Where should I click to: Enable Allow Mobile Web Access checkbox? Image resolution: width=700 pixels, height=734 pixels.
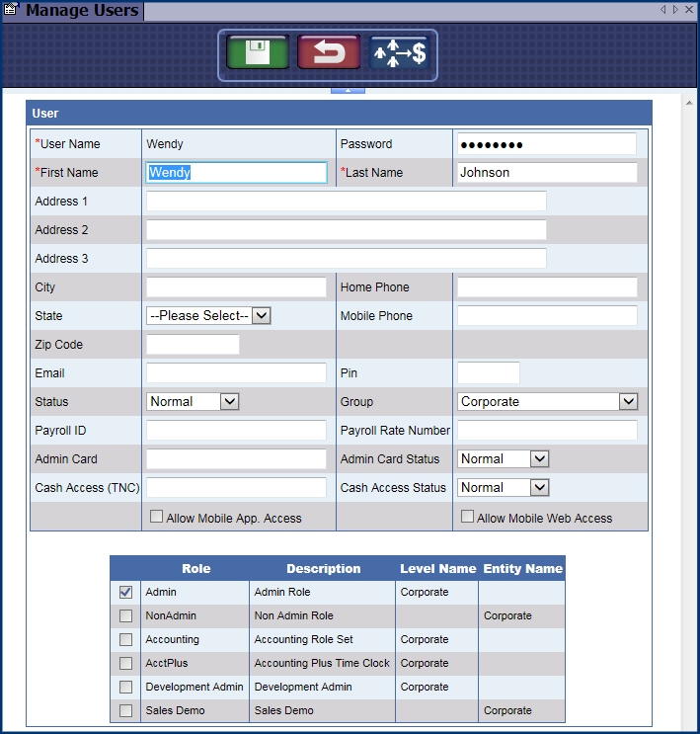pos(468,517)
